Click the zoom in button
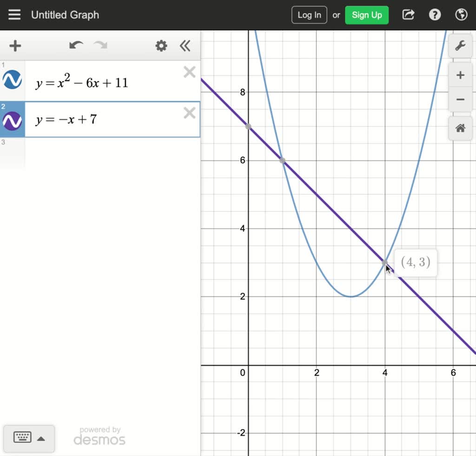 pyautogui.click(x=460, y=75)
